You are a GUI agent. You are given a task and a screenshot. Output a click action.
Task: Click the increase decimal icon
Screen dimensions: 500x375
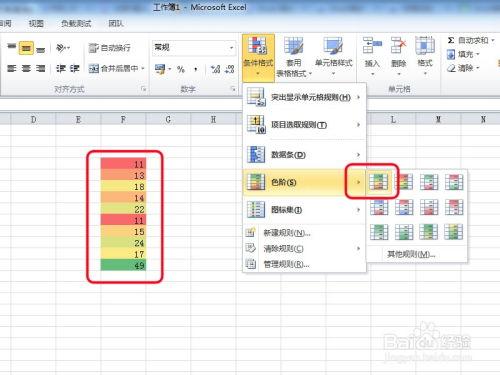[x=215, y=69]
